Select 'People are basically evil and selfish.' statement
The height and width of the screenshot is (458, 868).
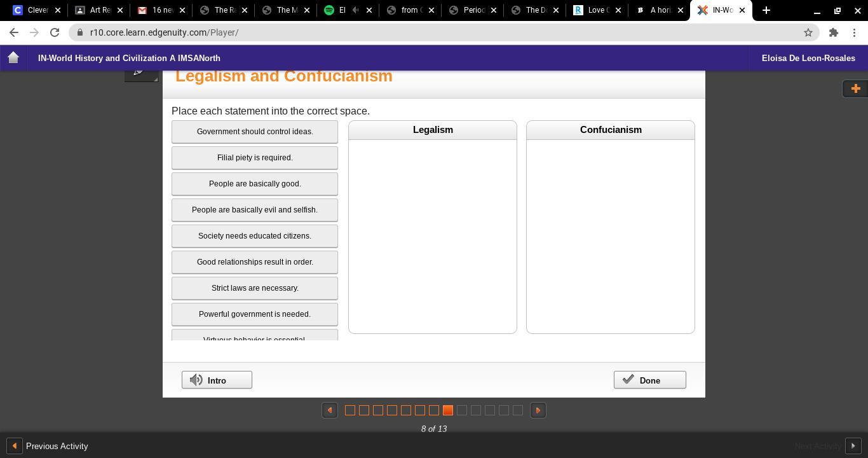[255, 210]
